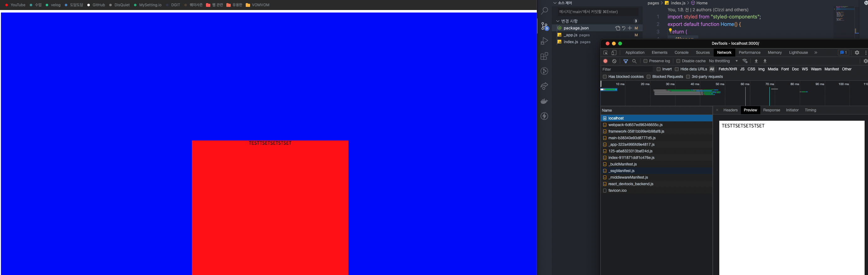Filter requests by CSS type

pyautogui.click(x=751, y=69)
